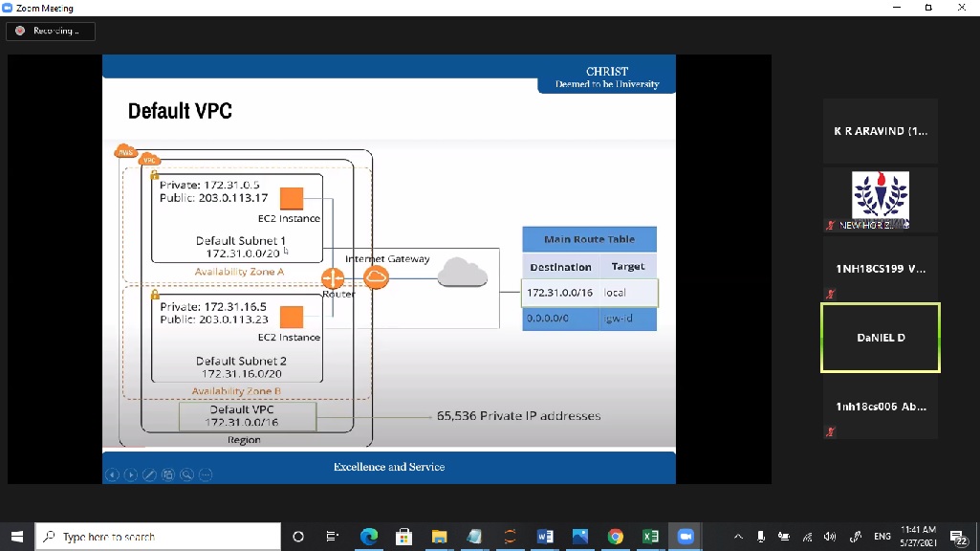This screenshot has width=980, height=551.
Task: Click the see all slides icon
Action: [168, 474]
